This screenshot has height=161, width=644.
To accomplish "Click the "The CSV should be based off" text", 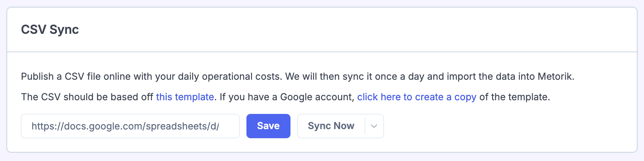I will click(87, 97).
